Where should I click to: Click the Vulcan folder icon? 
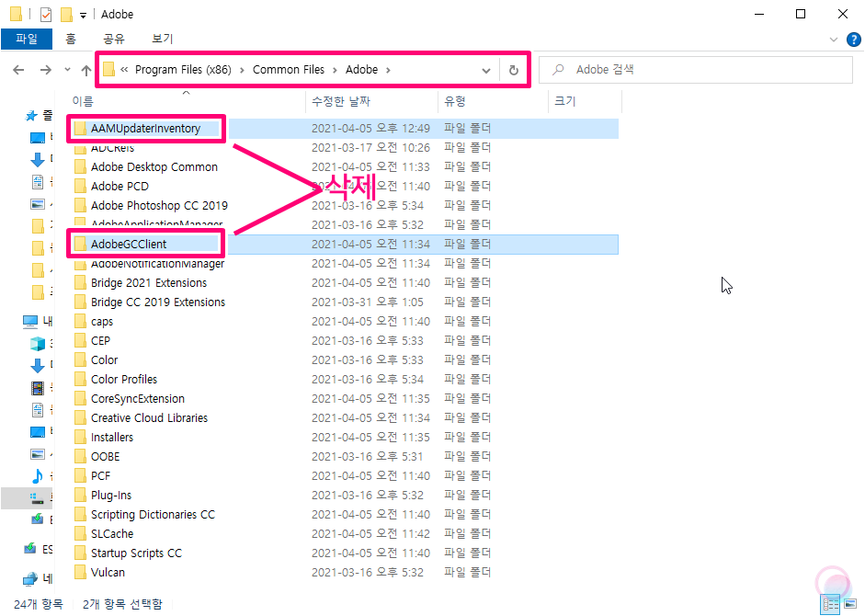pos(81,573)
